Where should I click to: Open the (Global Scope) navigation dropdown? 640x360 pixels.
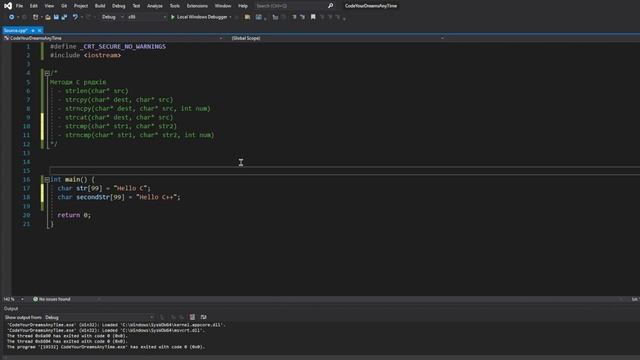tap(337, 38)
